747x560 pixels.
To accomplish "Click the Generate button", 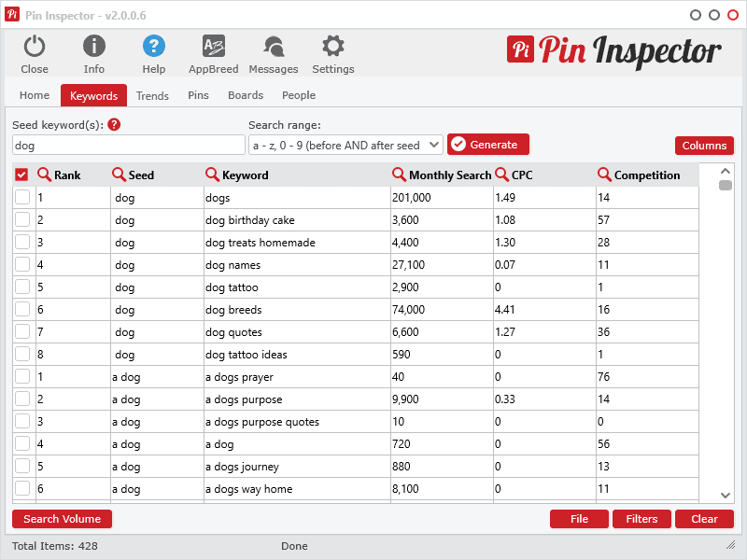I will [x=488, y=145].
